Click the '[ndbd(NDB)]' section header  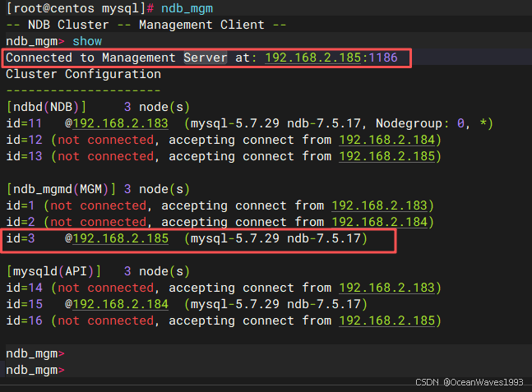[47, 107]
